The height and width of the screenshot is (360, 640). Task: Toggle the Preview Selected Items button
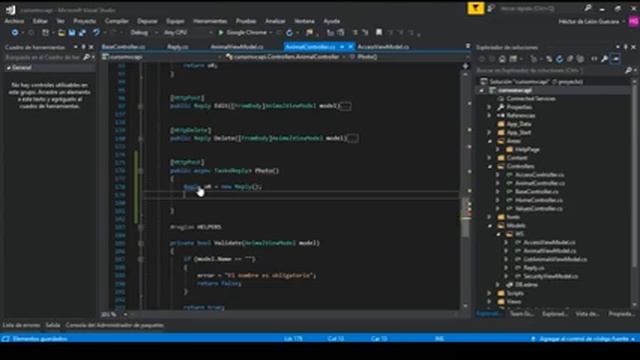[615, 59]
